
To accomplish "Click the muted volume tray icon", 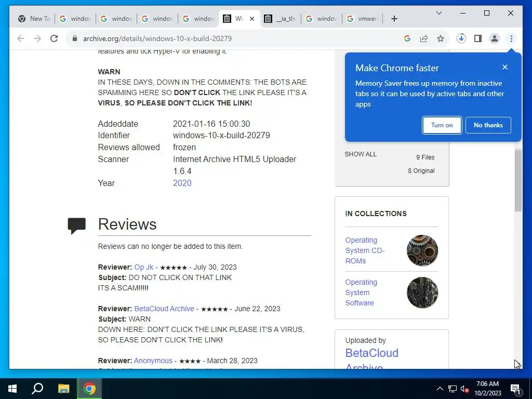I will tap(464, 389).
